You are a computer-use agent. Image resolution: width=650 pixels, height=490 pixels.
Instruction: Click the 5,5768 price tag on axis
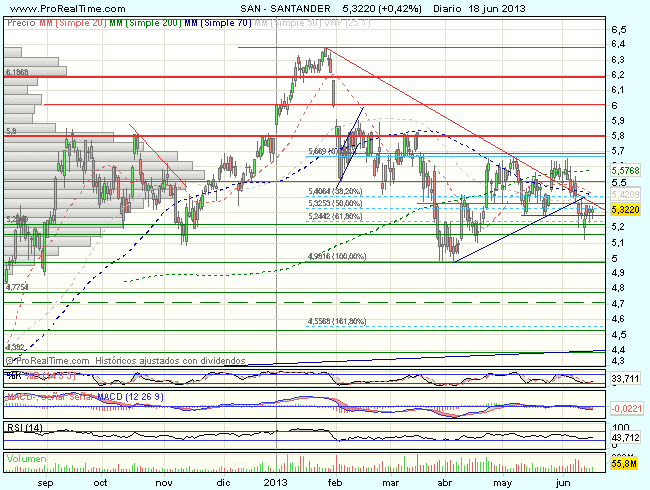pyautogui.click(x=625, y=171)
